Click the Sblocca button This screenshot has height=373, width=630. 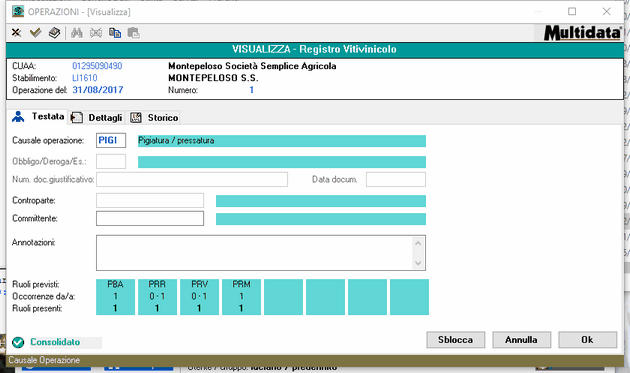[456, 340]
